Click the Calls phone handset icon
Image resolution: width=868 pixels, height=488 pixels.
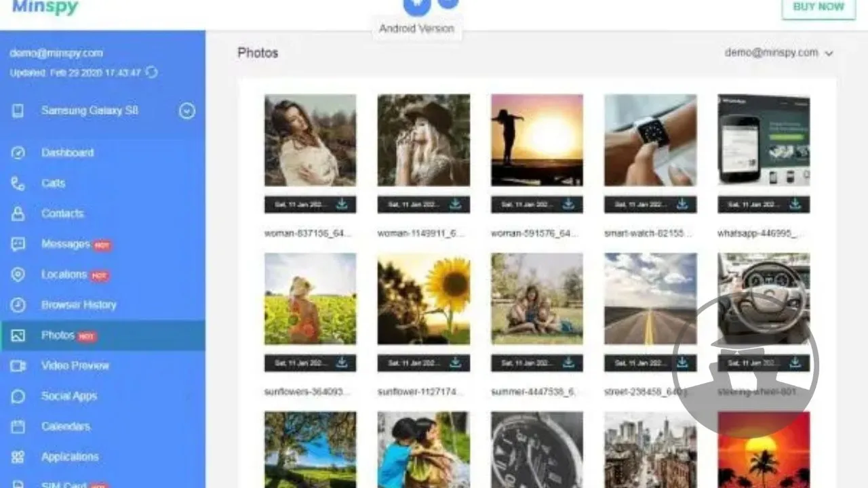pos(18,183)
